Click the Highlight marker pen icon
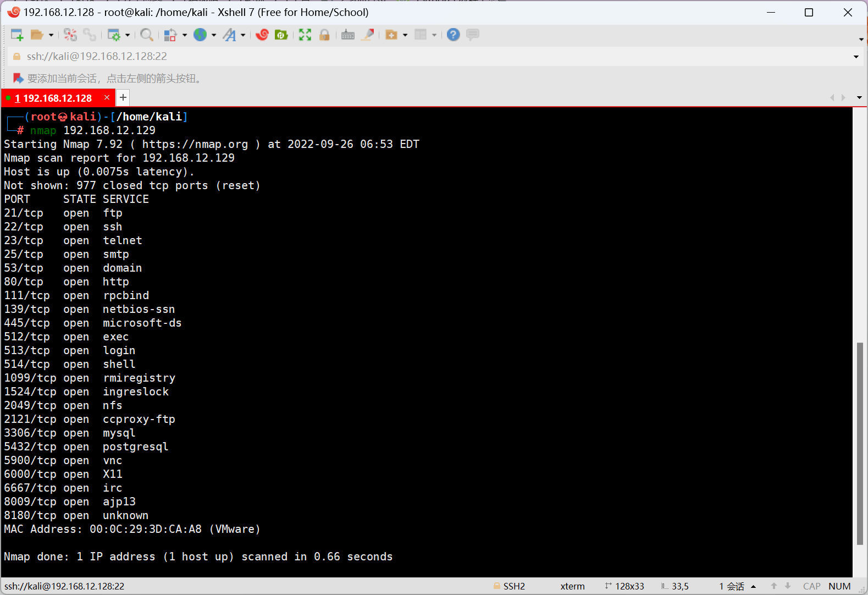The height and width of the screenshot is (595, 868). click(368, 35)
